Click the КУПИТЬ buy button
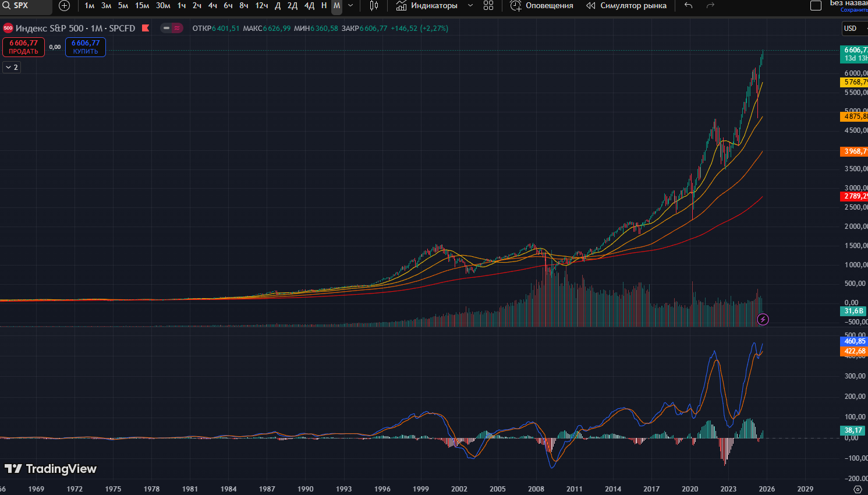The height and width of the screenshot is (495, 868). (x=86, y=47)
